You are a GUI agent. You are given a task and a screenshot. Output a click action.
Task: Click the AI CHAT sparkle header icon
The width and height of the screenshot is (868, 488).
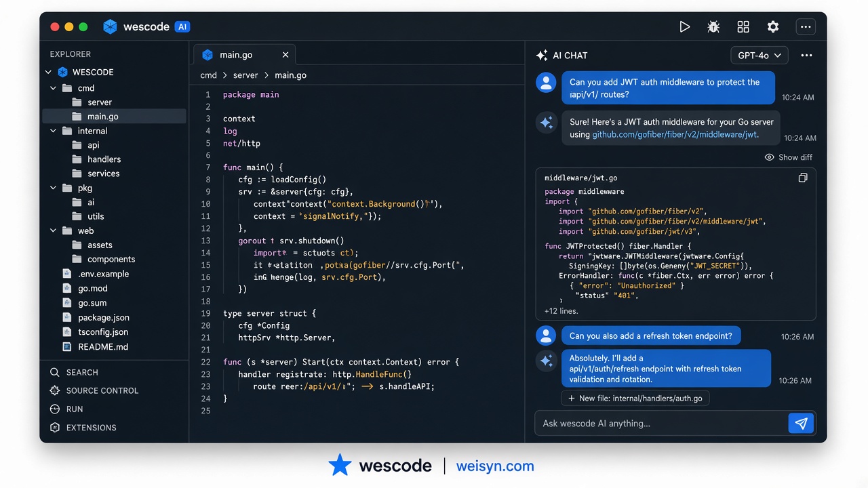pyautogui.click(x=542, y=56)
